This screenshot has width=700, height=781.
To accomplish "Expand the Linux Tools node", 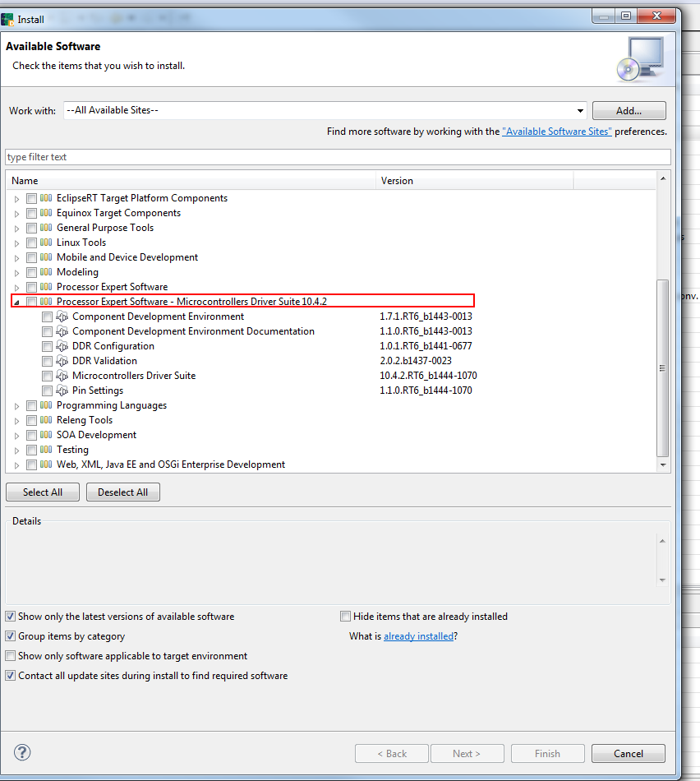I will tap(17, 243).
